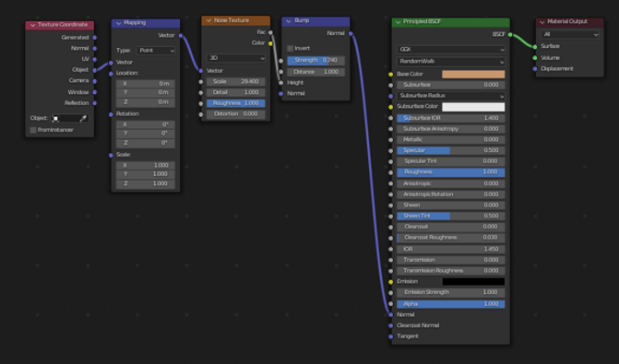
Task: Click the IOR field 1.450
Action: (450, 249)
